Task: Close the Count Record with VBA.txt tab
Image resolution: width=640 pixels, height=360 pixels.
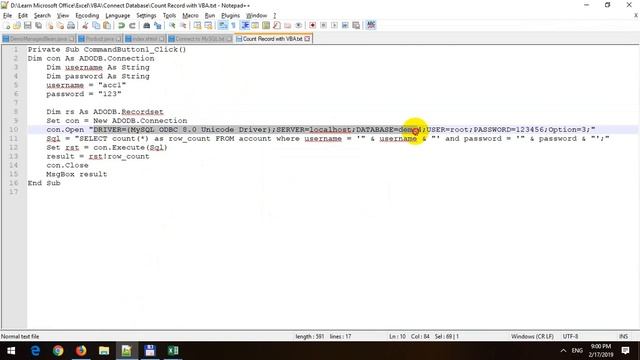Action: [307, 39]
